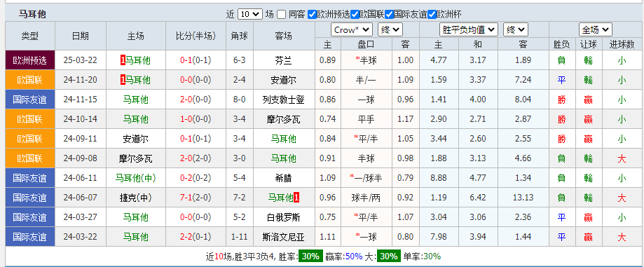Open the 0-1(0-1) score versus 芬兰
This screenshot has height=267, width=644.
[x=196, y=60]
